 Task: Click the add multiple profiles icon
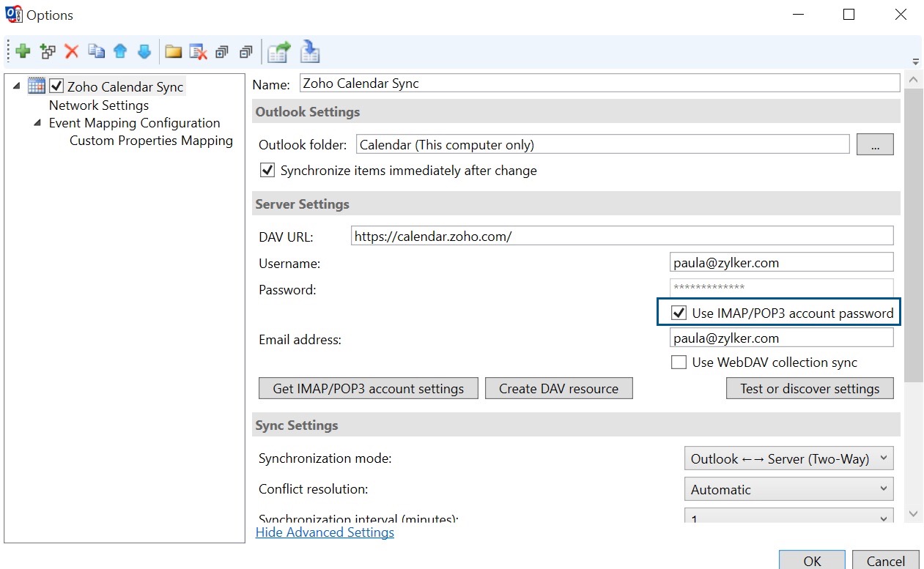[48, 51]
